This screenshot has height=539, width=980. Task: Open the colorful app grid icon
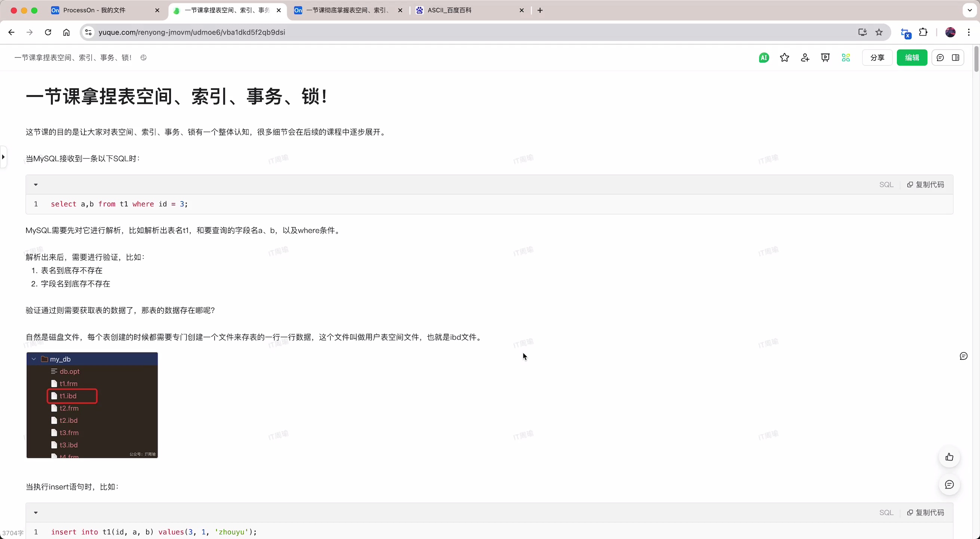click(846, 58)
